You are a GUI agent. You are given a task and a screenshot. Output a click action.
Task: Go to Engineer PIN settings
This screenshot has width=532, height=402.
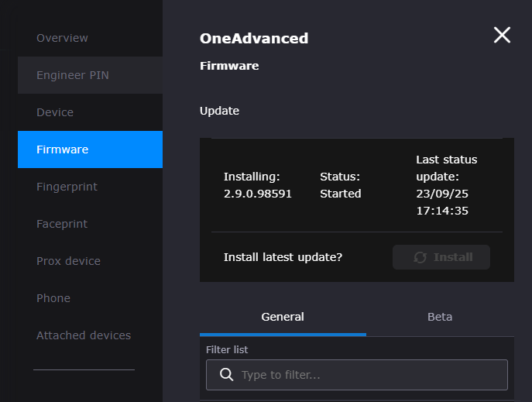tap(72, 75)
